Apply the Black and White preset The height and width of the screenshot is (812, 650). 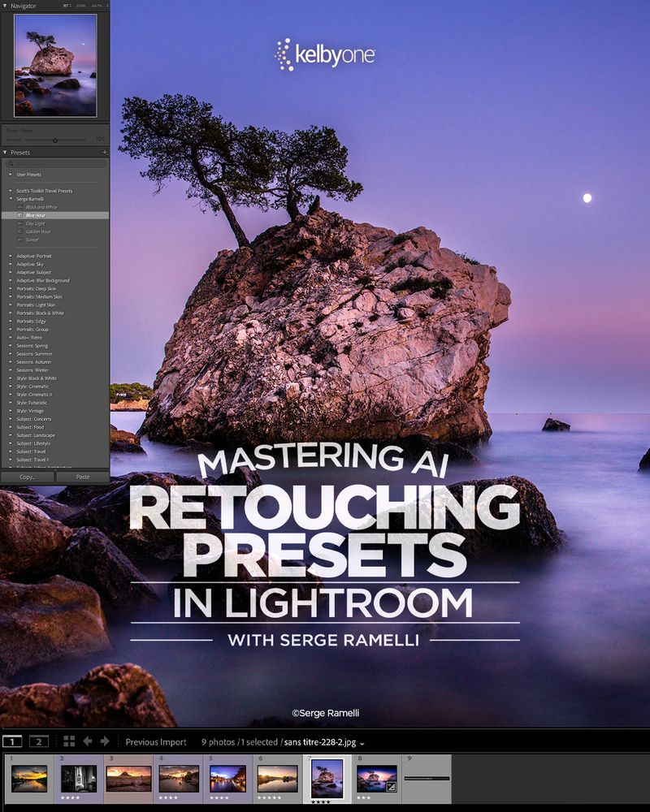41,207
